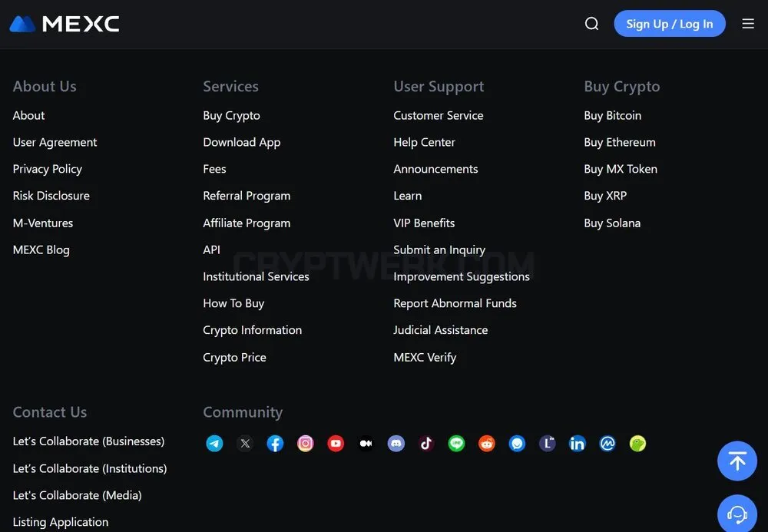Open the Instagram community icon
Screen dimensions: 768x532
pyautogui.click(x=305, y=444)
